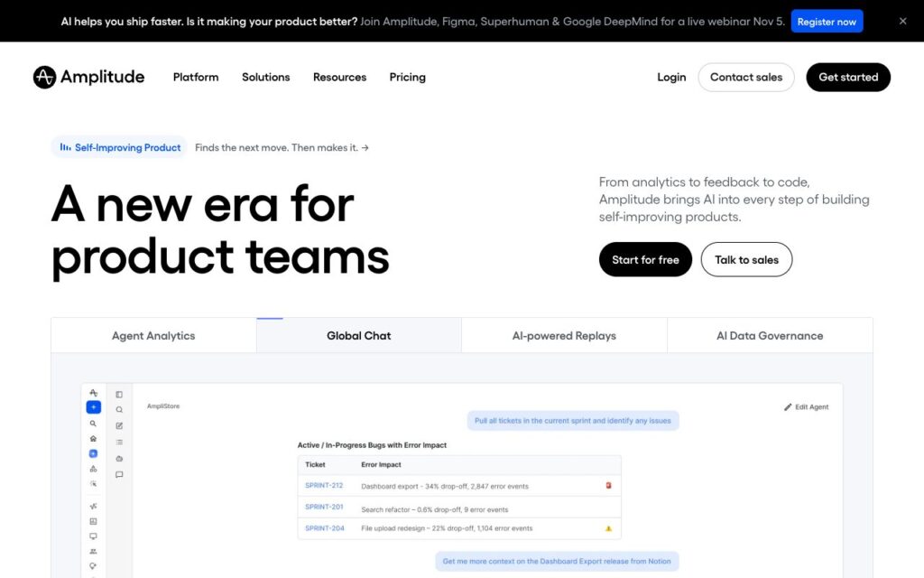Image resolution: width=924 pixels, height=578 pixels.
Task: Click the home icon in the demo sidebar
Action: point(93,439)
